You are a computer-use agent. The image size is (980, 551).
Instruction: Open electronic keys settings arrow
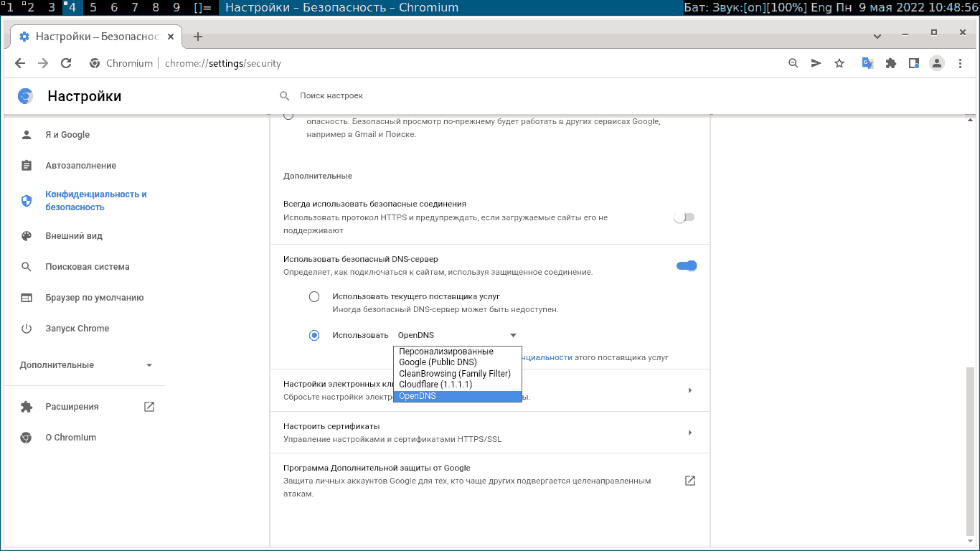(690, 390)
